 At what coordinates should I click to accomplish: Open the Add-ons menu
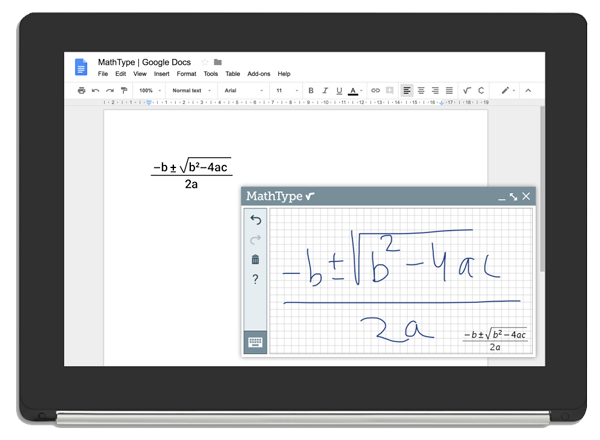[x=259, y=74]
